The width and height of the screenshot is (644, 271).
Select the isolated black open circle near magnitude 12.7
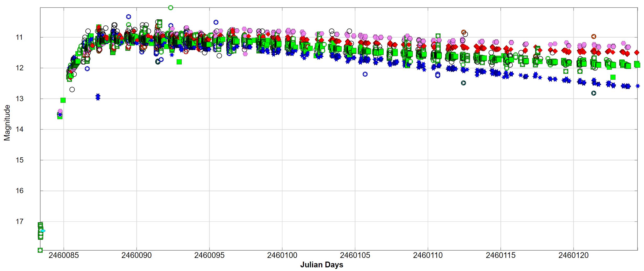[x=72, y=90]
